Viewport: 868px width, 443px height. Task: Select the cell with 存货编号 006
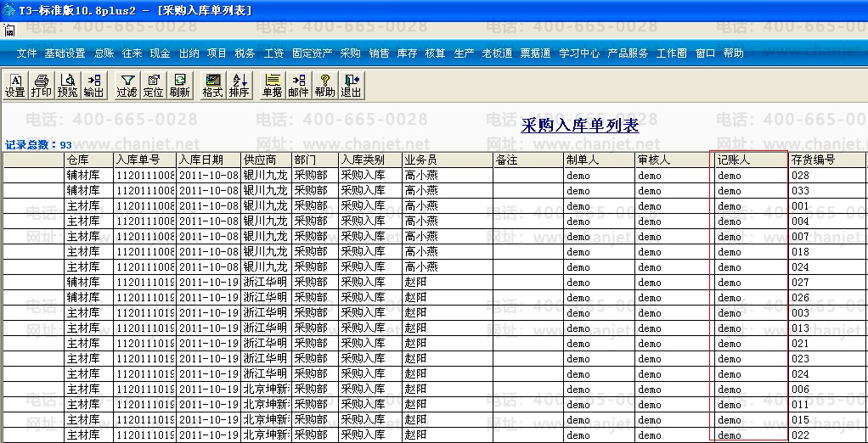coord(826,389)
